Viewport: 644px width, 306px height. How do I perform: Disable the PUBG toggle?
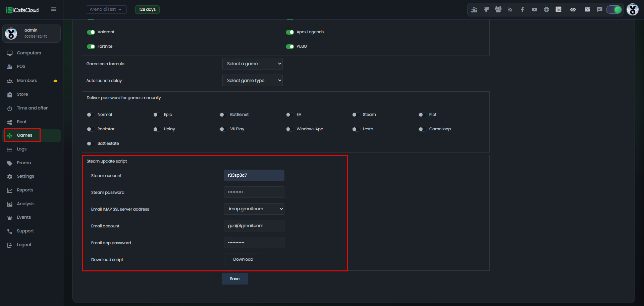(290, 47)
